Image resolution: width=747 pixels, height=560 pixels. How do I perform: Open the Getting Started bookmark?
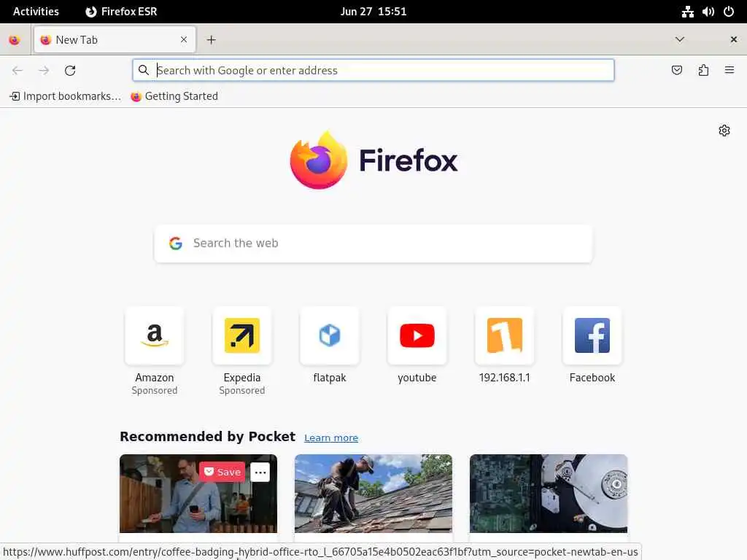point(174,96)
